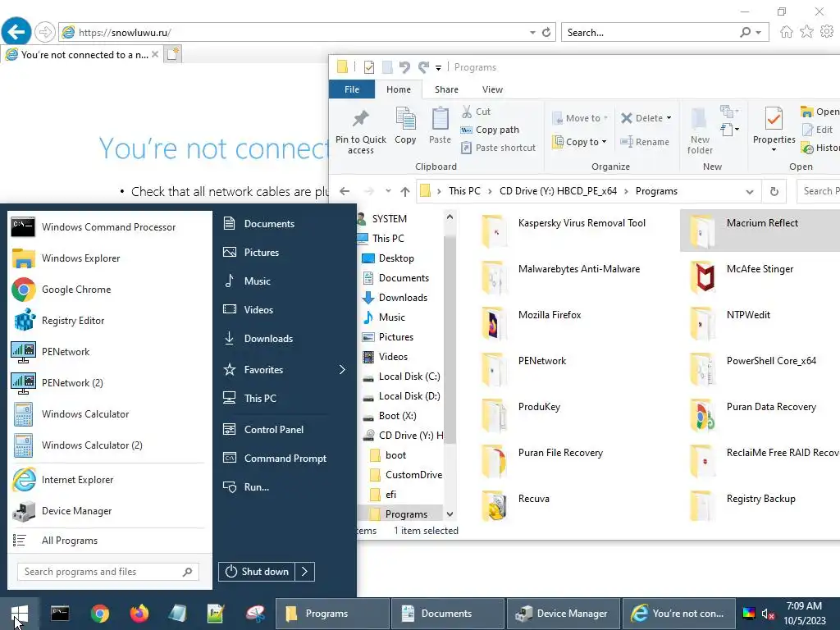Open the Recuva folder
840x630 pixels.
(516, 506)
